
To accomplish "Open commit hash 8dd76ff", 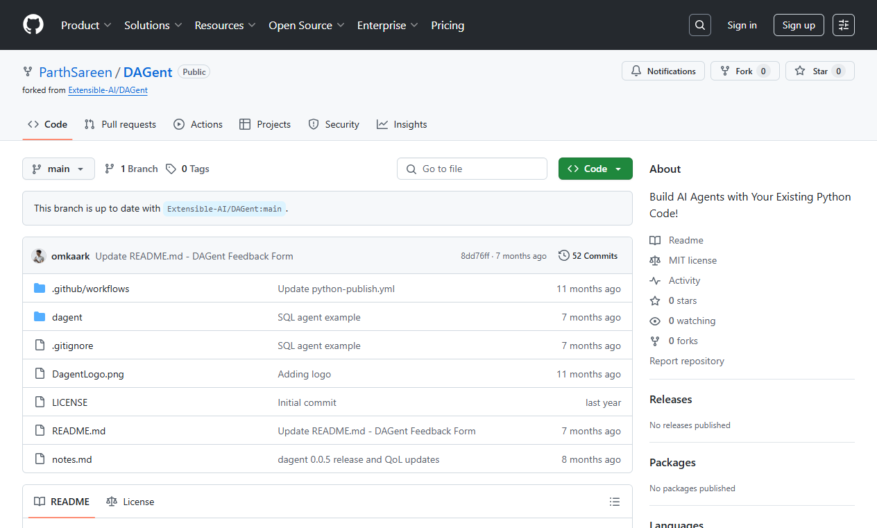I will (475, 256).
